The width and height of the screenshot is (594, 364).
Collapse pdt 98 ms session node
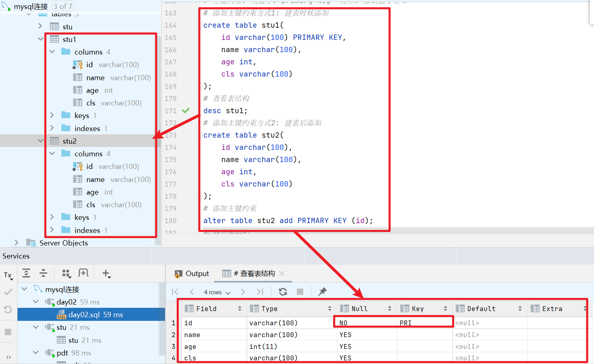36,352
